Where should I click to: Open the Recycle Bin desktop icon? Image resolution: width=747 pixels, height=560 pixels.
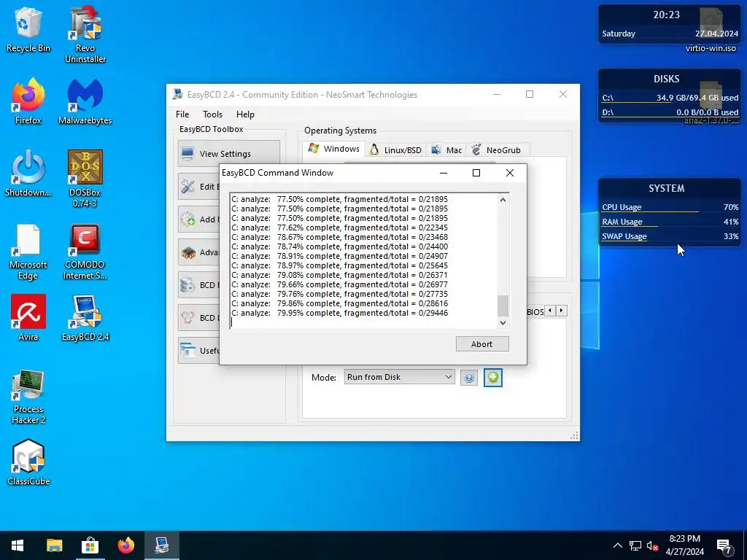point(28,29)
